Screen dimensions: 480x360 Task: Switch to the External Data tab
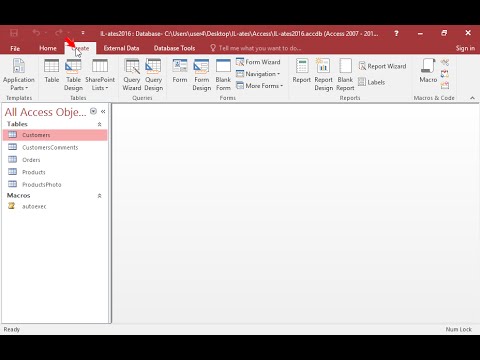[121, 48]
